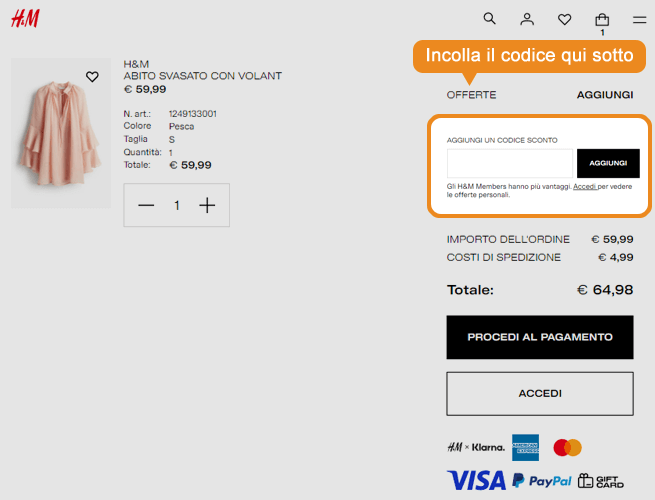The image size is (655, 500).
Task: Open favorites heart icon in header
Action: click(x=564, y=19)
